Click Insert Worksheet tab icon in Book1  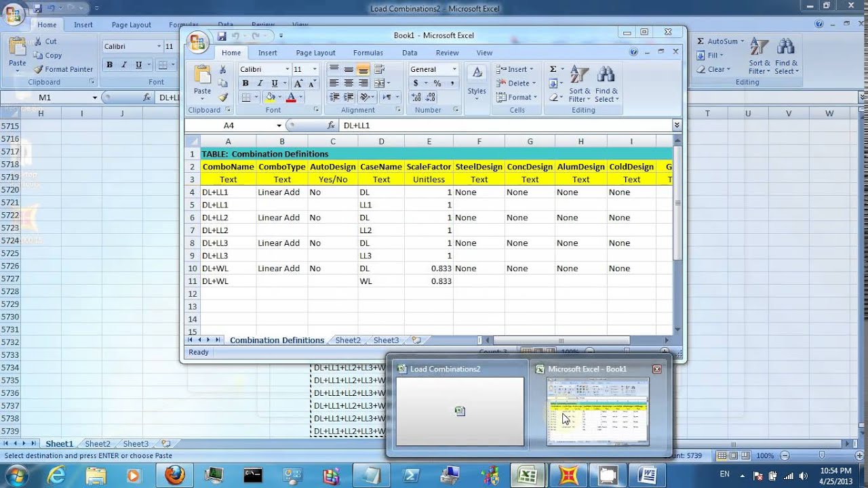pyautogui.click(x=416, y=340)
